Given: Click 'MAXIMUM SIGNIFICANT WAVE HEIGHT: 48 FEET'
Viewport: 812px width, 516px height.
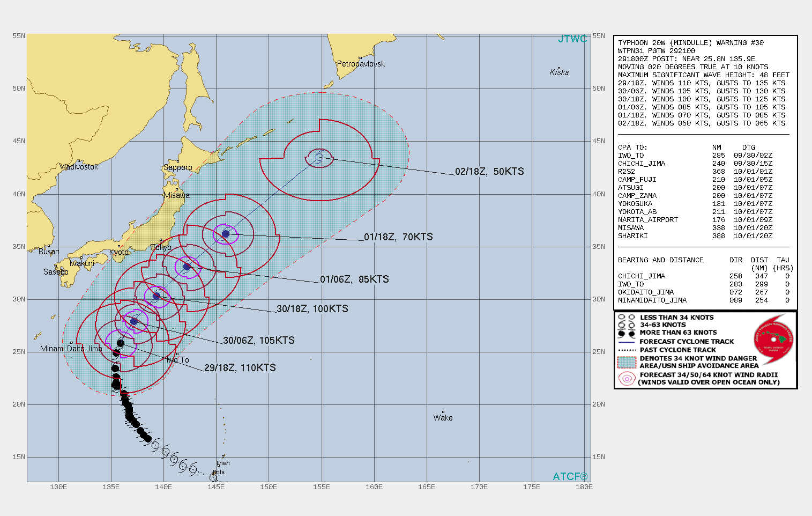Looking at the screenshot, I should point(704,75).
